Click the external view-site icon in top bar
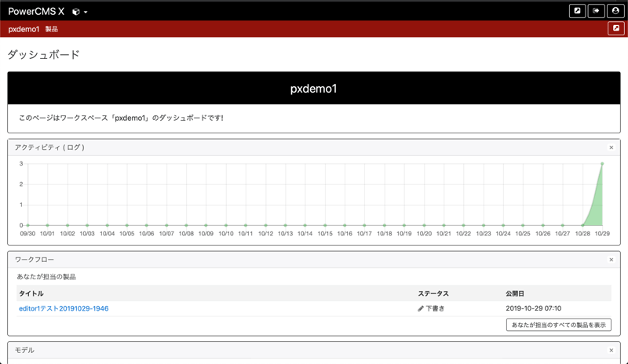The image size is (628, 364). click(x=578, y=11)
